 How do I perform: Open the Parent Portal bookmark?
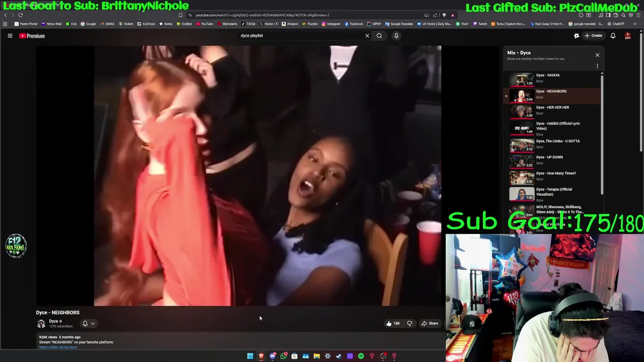click(26, 24)
